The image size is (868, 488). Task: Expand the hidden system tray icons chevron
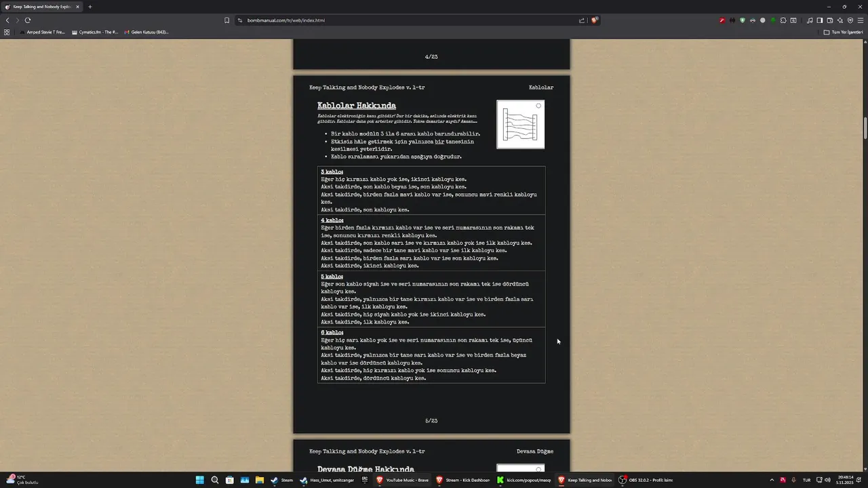(772, 480)
